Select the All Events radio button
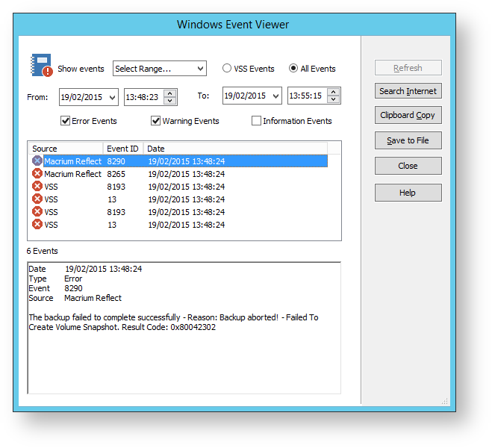Image resolution: width=492 pixels, height=448 pixels. click(293, 68)
